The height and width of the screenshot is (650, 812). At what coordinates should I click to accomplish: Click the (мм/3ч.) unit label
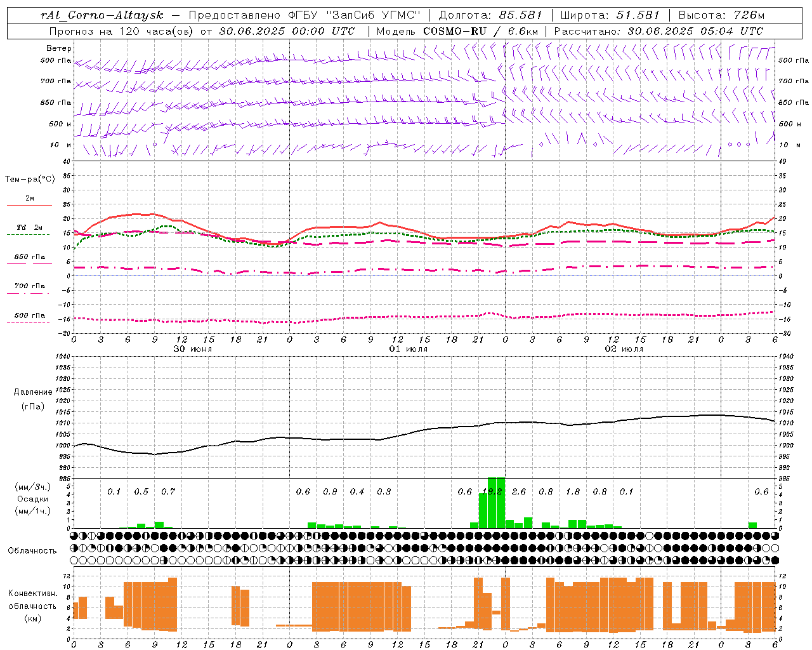coord(32,487)
